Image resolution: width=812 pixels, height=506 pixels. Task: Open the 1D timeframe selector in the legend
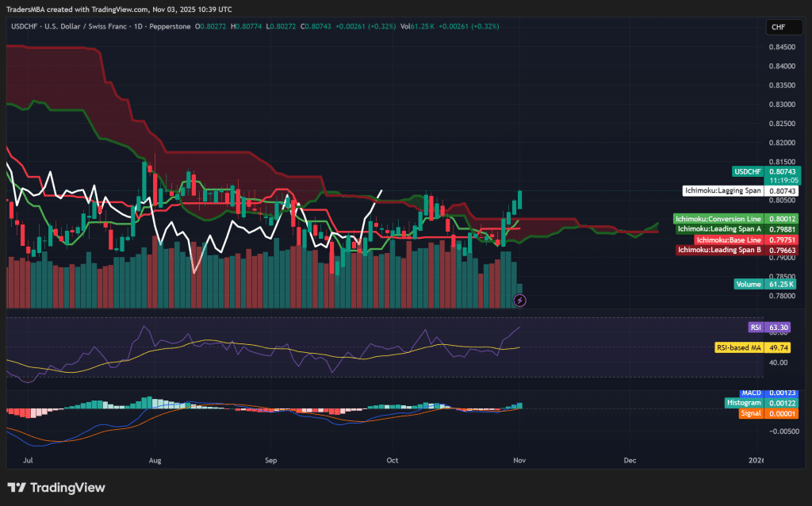click(x=137, y=26)
